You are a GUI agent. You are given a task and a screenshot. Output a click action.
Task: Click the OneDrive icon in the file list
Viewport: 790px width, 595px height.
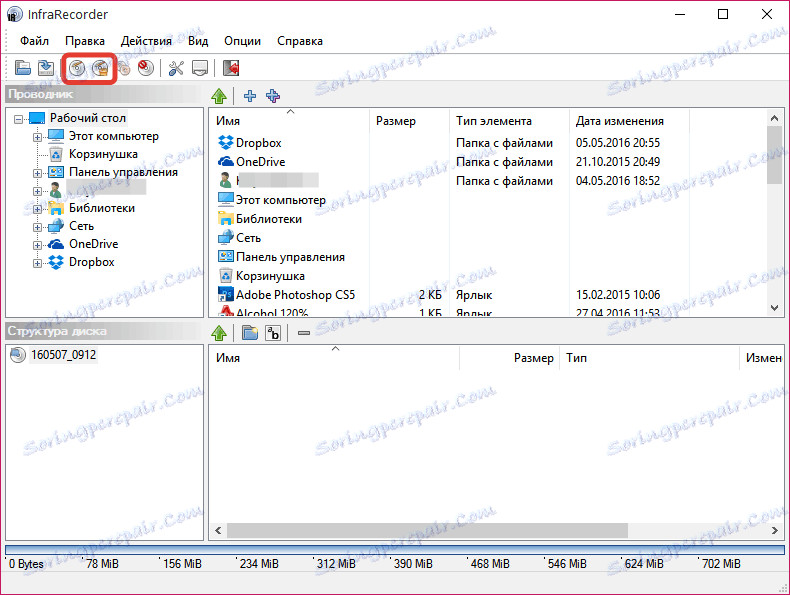[x=226, y=162]
